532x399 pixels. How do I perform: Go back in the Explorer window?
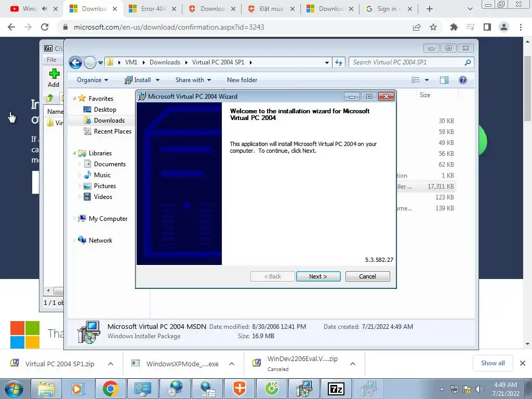[x=75, y=62]
